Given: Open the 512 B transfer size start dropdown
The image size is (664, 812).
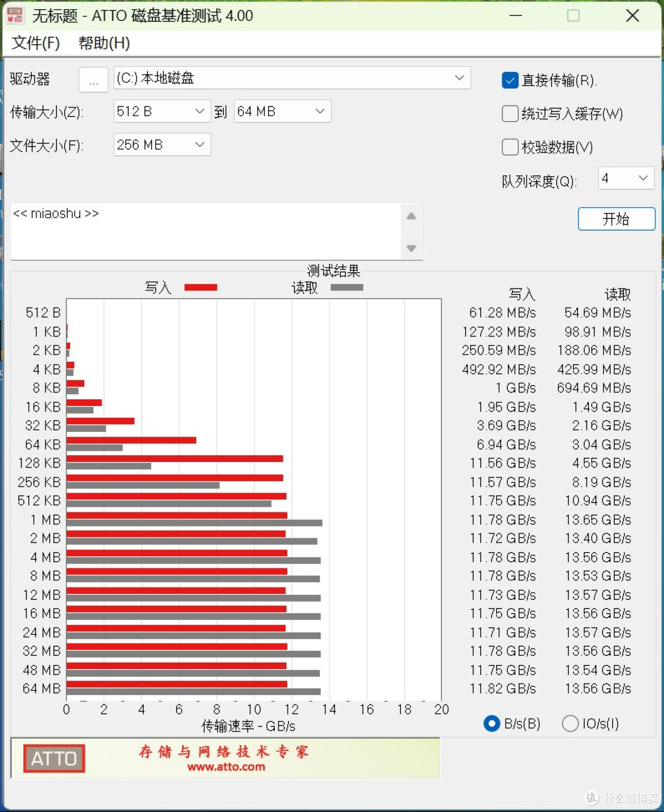Looking at the screenshot, I should (x=162, y=111).
